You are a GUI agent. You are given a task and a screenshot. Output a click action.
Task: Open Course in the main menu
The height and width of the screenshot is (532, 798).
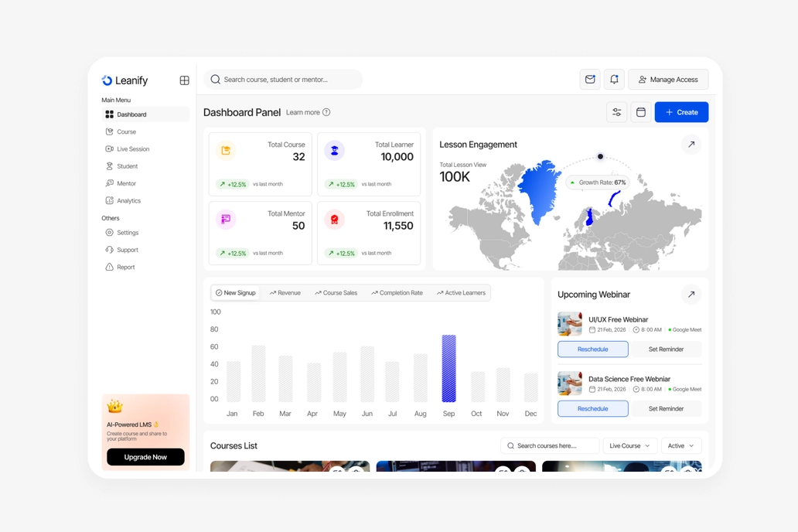click(145, 132)
